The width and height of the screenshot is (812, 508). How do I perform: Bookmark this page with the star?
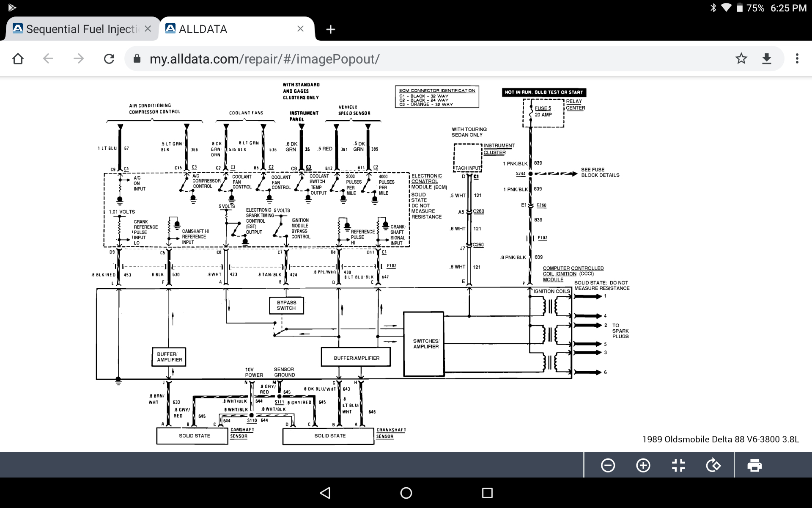coord(741,58)
